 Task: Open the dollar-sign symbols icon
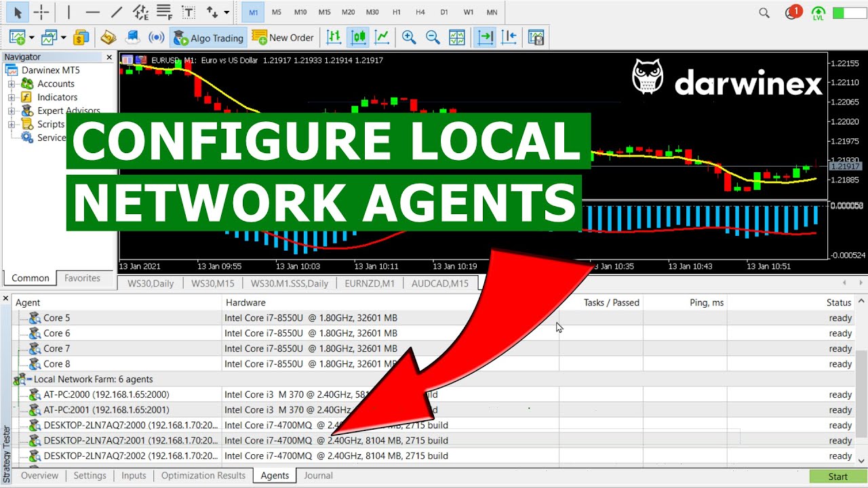(x=81, y=38)
